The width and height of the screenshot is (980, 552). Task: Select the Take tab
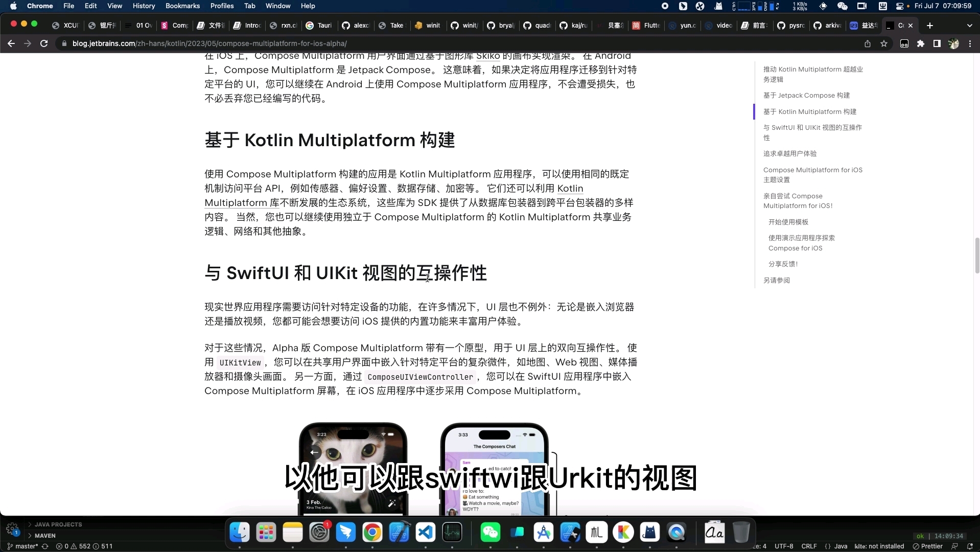[391, 25]
